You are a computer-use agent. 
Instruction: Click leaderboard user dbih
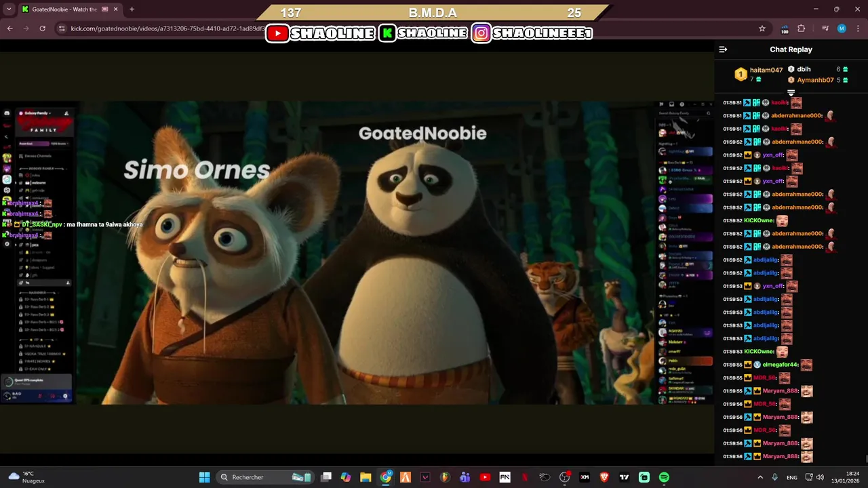click(x=804, y=69)
